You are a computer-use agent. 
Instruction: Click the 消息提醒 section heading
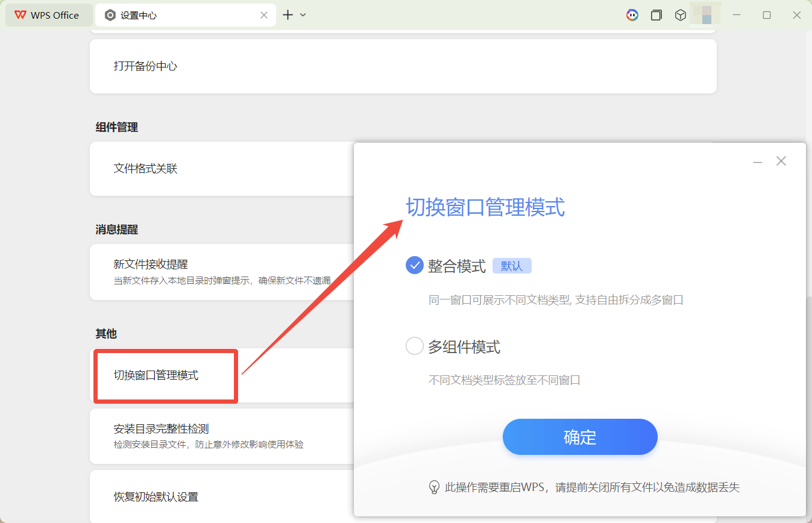(117, 230)
